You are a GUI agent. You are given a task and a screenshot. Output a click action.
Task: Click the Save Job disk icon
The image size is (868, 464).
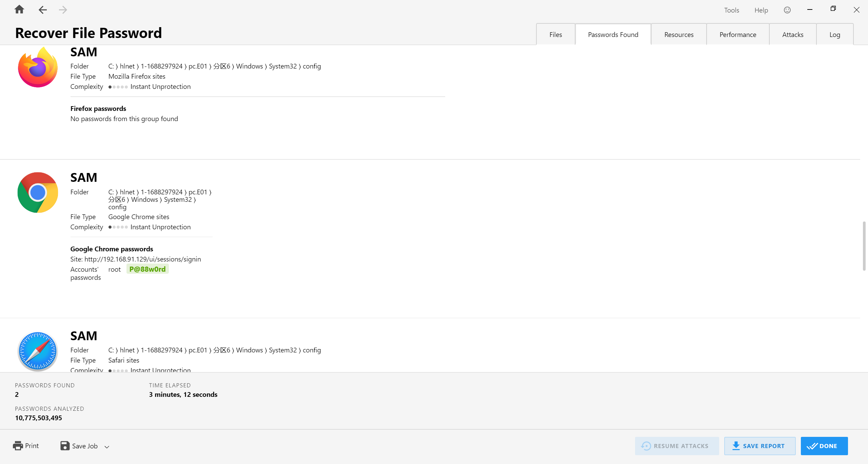[x=65, y=446]
